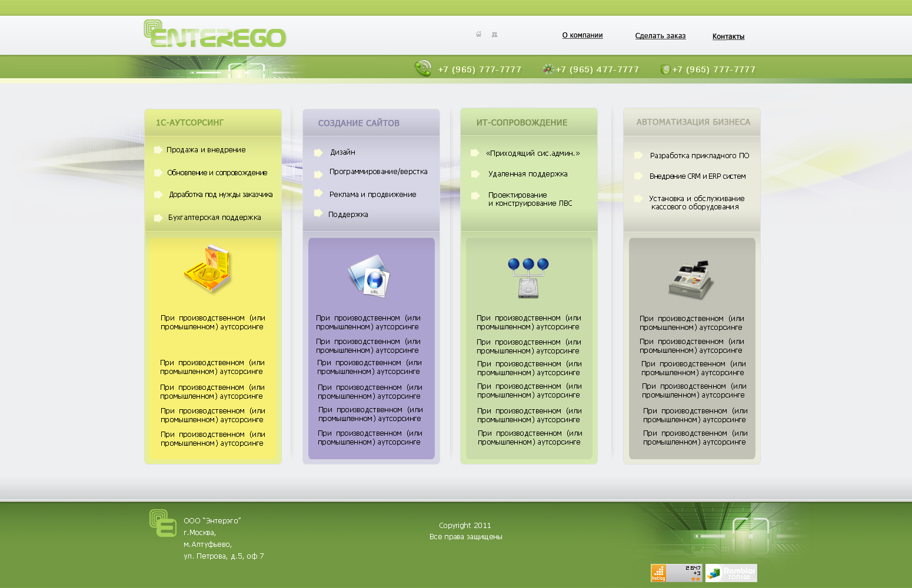Click the phone number +7 (965) 477-7777
This screenshot has height=588, width=912.
(597, 69)
